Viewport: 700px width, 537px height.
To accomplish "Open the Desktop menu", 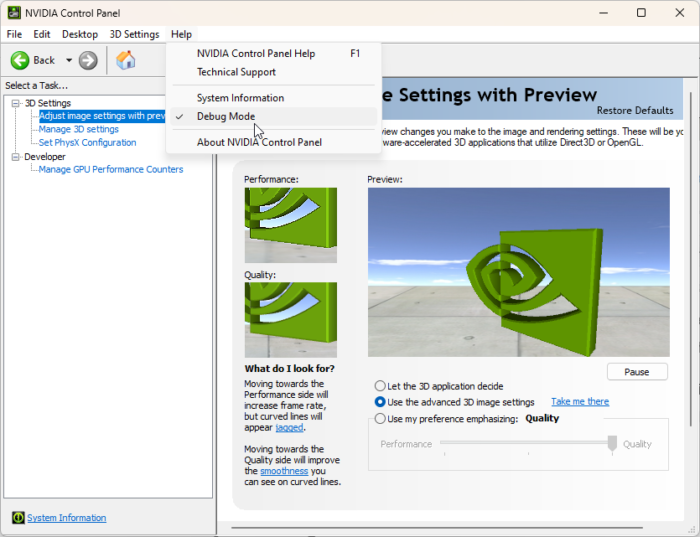I will 80,34.
